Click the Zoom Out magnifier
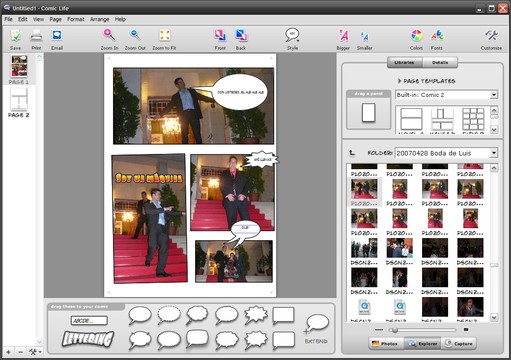The width and height of the screenshot is (511, 360). tap(135, 35)
